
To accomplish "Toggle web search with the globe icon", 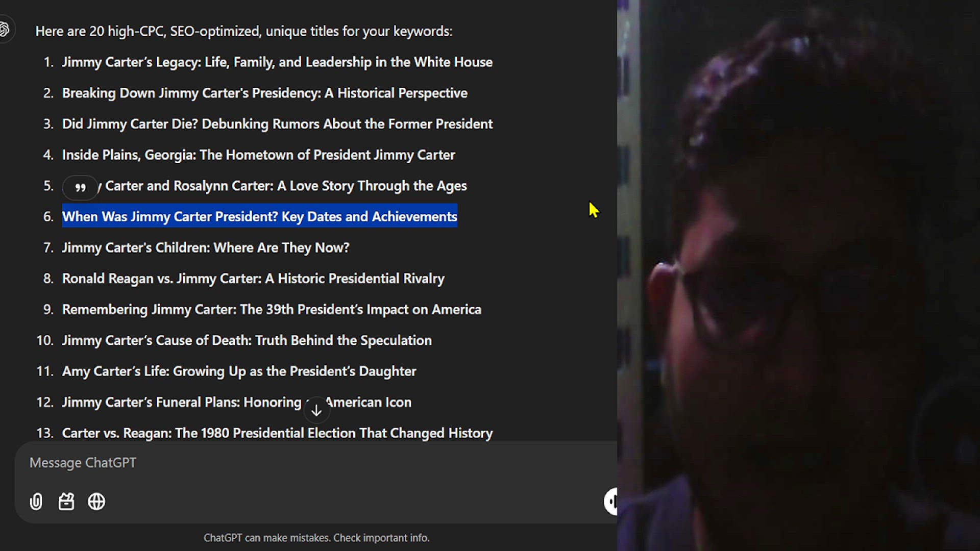I will [x=96, y=502].
